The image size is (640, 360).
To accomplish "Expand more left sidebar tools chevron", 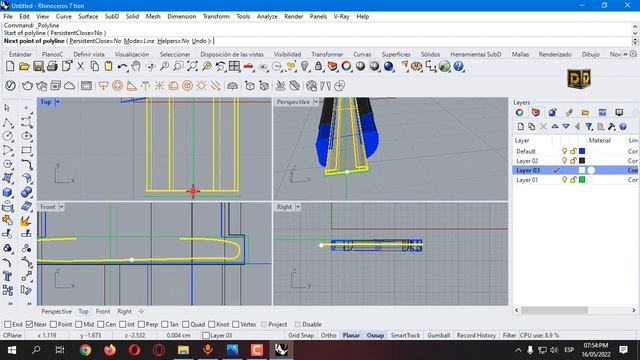I will coord(10,304).
